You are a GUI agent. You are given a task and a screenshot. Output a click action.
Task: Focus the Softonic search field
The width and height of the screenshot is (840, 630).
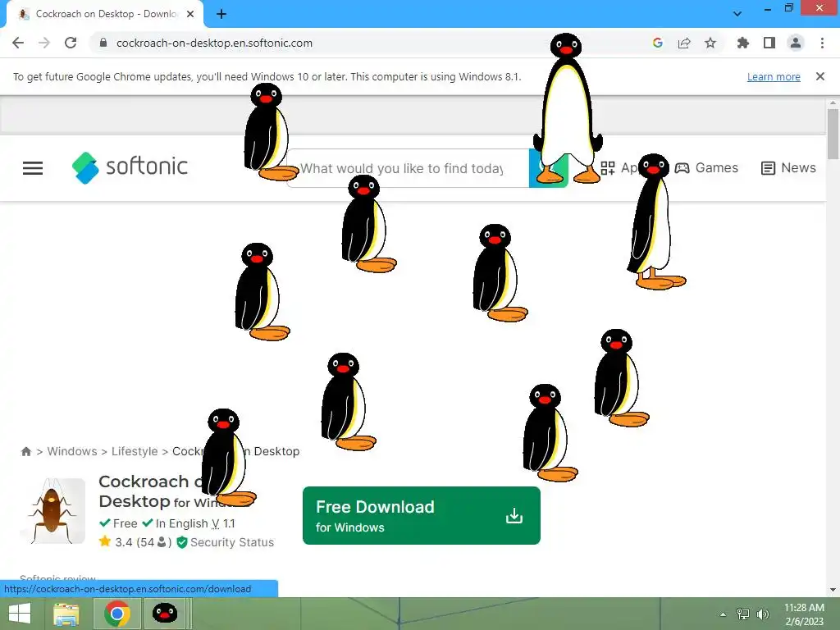point(407,168)
